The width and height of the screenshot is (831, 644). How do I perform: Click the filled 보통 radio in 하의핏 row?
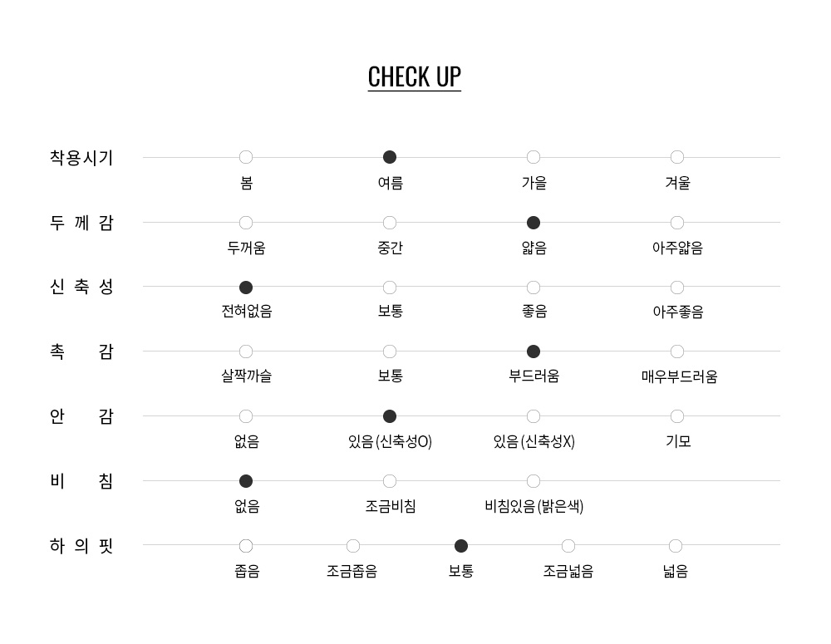click(x=461, y=545)
